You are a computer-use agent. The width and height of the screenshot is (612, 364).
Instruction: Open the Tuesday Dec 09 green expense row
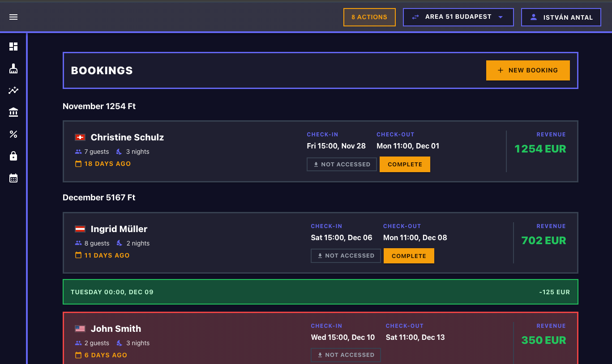coord(320,292)
